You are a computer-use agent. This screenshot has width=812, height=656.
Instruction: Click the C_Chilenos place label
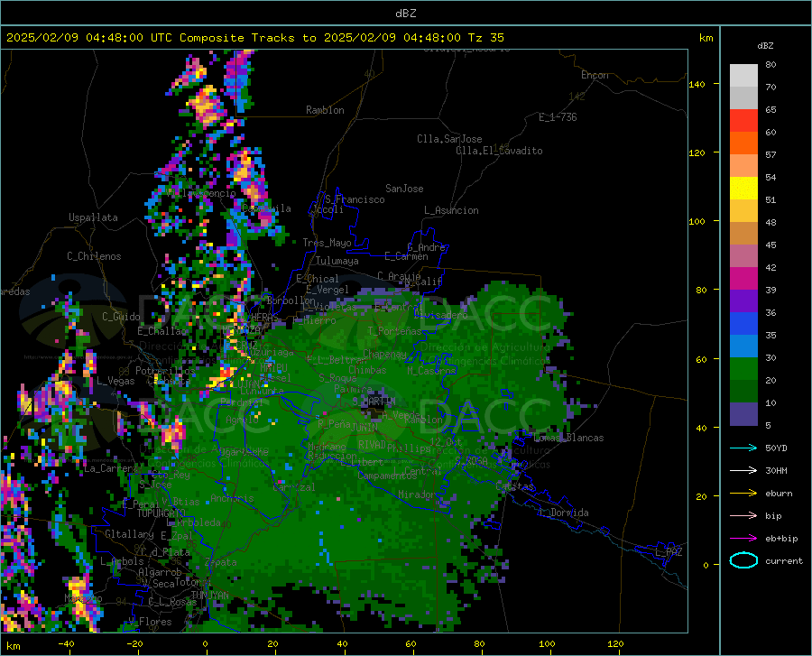click(94, 256)
